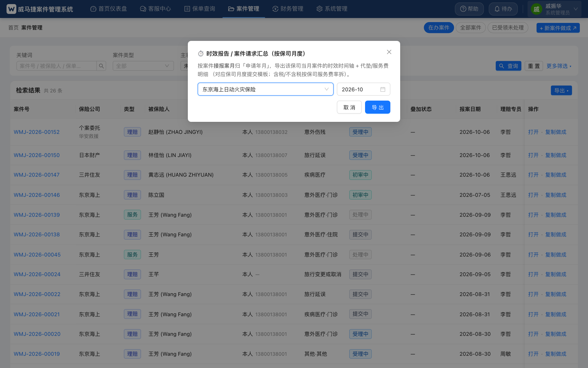The width and height of the screenshot is (588, 368).
Task: Click the 初审中 status on WMJ-2026-00147
Action: pyautogui.click(x=360, y=175)
